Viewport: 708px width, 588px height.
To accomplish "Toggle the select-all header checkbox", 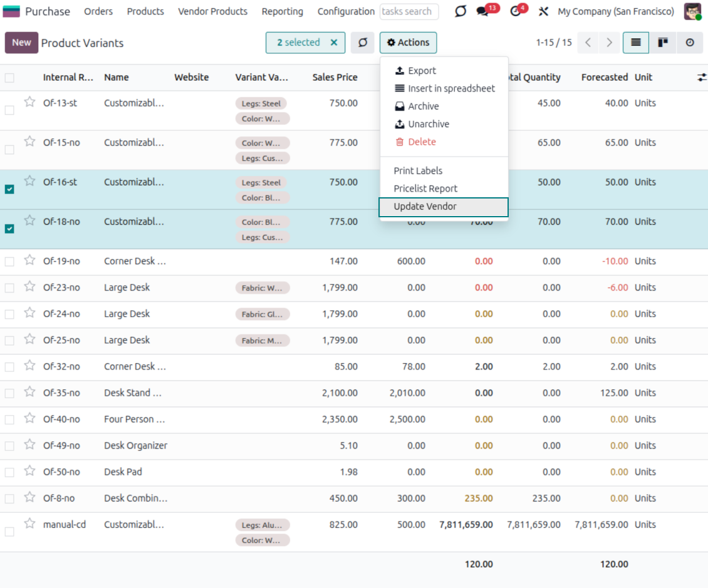I will click(9, 78).
